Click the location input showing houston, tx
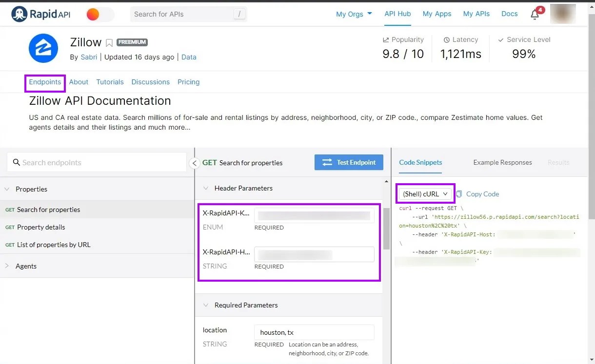The height and width of the screenshot is (364, 595). (314, 332)
